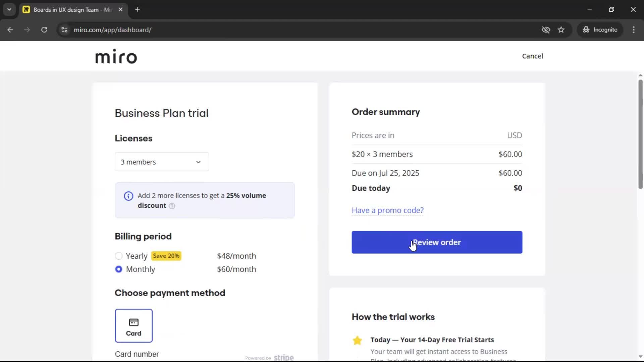The width and height of the screenshot is (644, 362).
Task: Go back using browser back arrow
Action: (x=10, y=30)
